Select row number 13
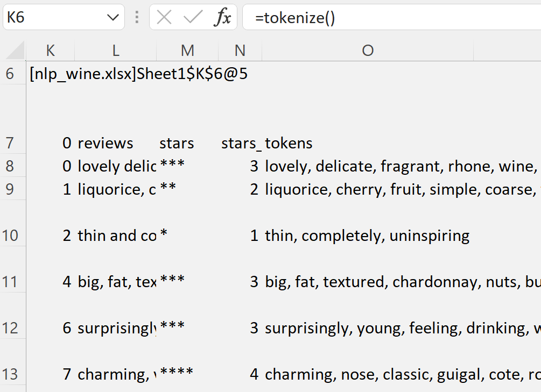This screenshot has width=541, height=392. click(12, 374)
